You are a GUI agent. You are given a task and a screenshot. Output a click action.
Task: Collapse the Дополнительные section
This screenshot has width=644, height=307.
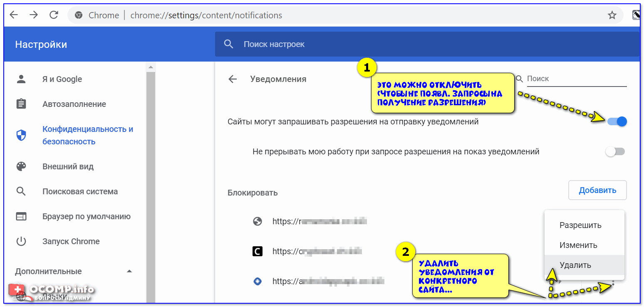pos(129,271)
